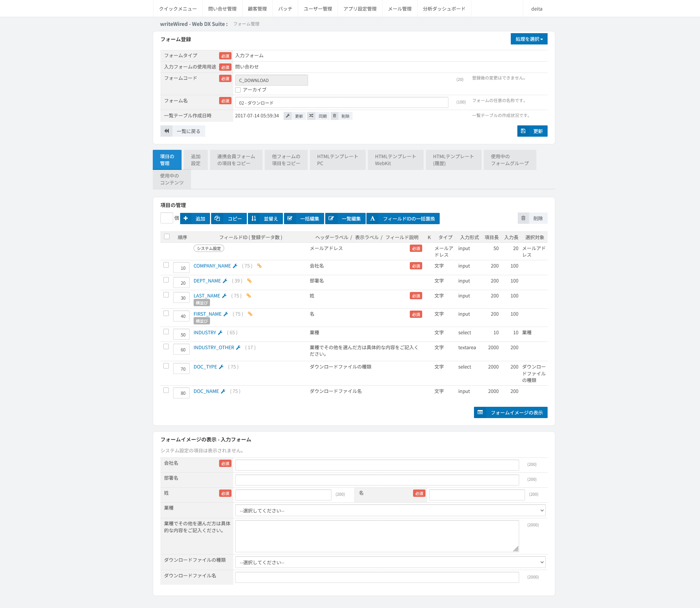Image resolution: width=700 pixels, height=608 pixels.
Task: Toggle the select-all checkbox in table header
Action: coord(167,237)
